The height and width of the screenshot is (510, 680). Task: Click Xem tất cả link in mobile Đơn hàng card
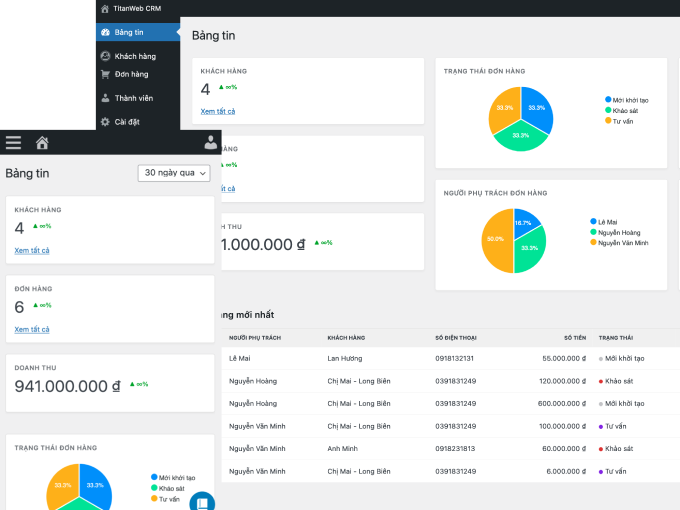pos(32,330)
